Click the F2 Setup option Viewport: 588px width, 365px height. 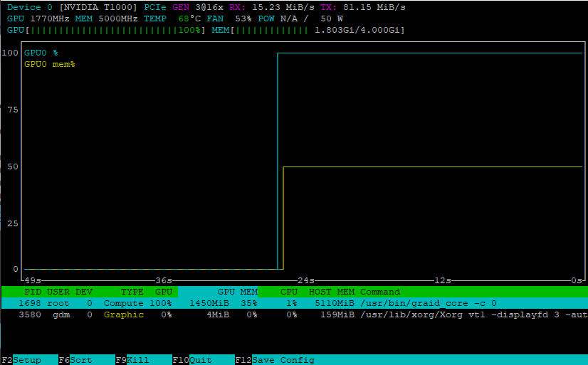pos(28,360)
